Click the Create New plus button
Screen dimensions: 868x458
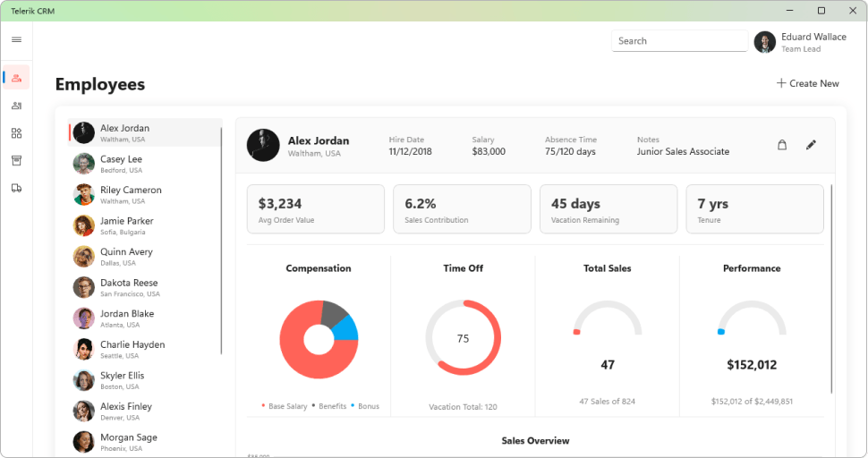click(x=808, y=83)
